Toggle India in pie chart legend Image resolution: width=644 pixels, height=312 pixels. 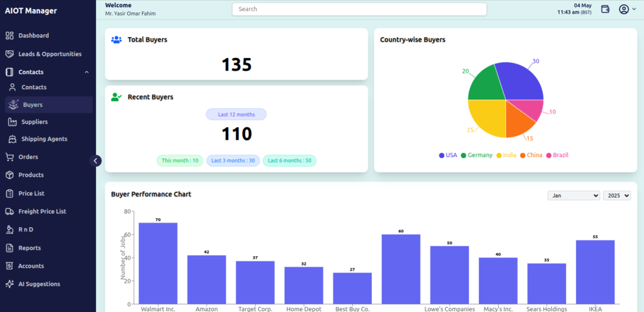click(x=506, y=155)
